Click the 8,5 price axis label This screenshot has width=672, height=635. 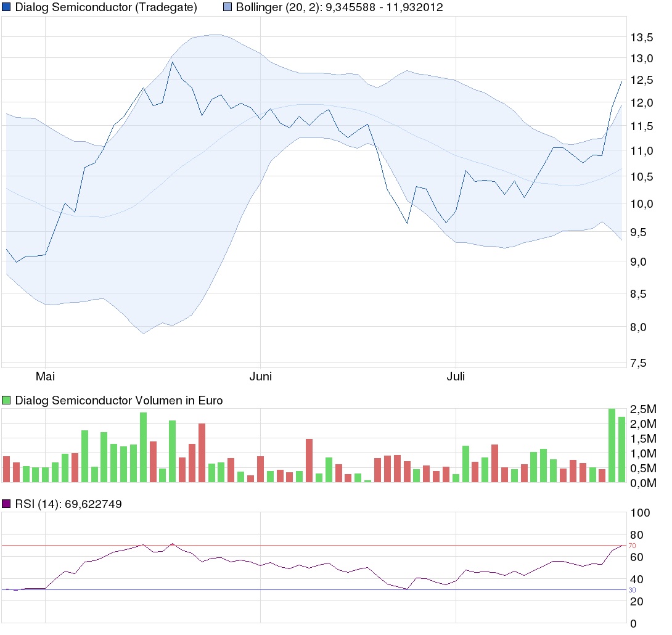[x=639, y=294]
